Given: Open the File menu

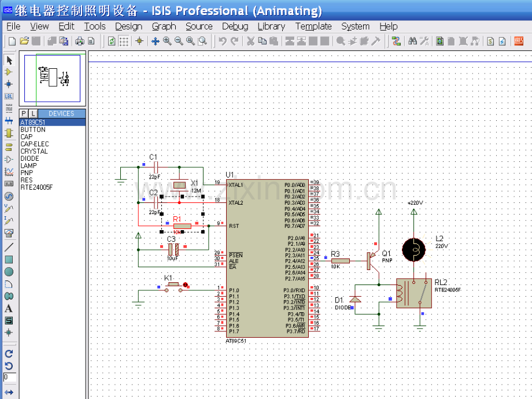Looking at the screenshot, I should click(x=13, y=26).
